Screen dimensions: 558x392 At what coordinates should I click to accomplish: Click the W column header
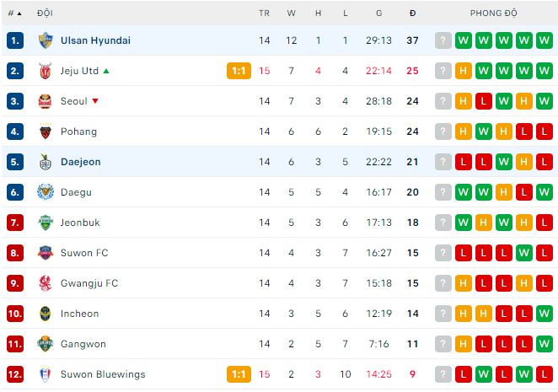(291, 13)
